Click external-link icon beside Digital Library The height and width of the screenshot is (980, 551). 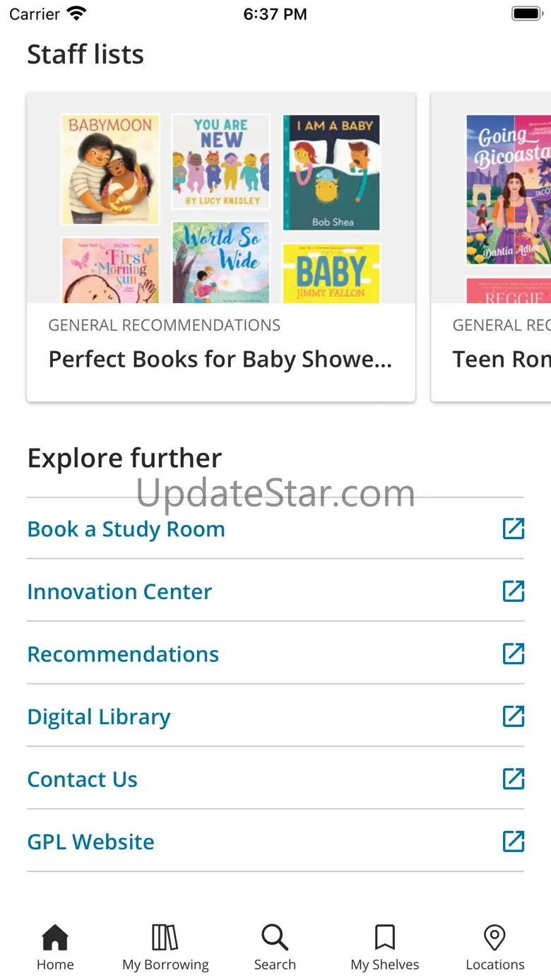(x=514, y=716)
